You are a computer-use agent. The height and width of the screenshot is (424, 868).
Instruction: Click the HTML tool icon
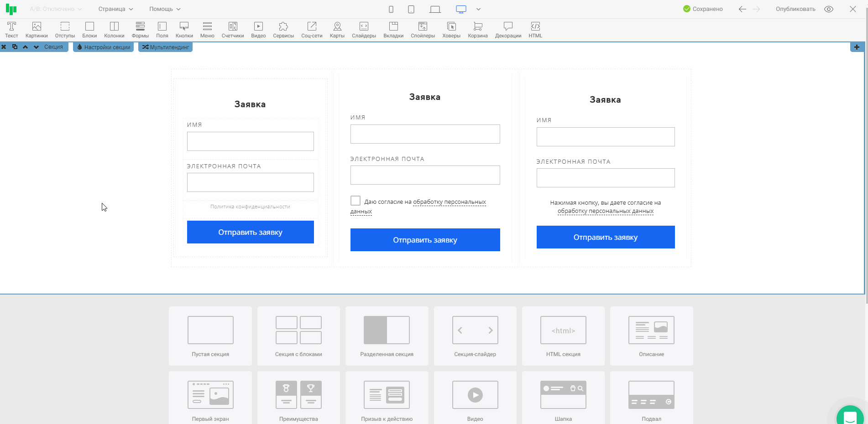tap(535, 30)
